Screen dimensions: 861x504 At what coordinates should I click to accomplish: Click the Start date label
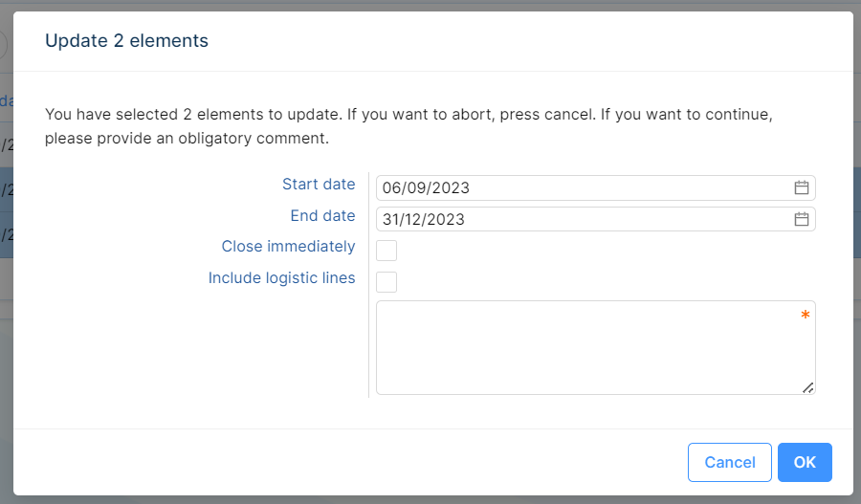(x=319, y=185)
